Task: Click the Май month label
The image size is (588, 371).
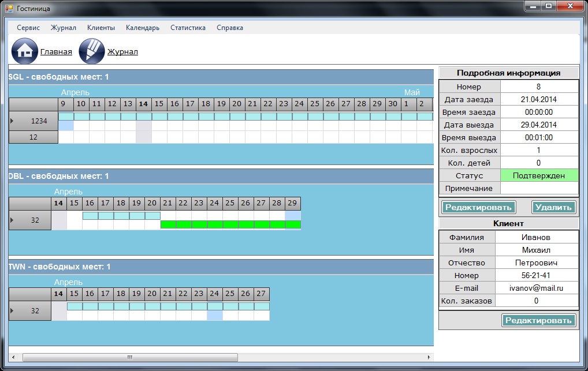Action: (x=412, y=92)
